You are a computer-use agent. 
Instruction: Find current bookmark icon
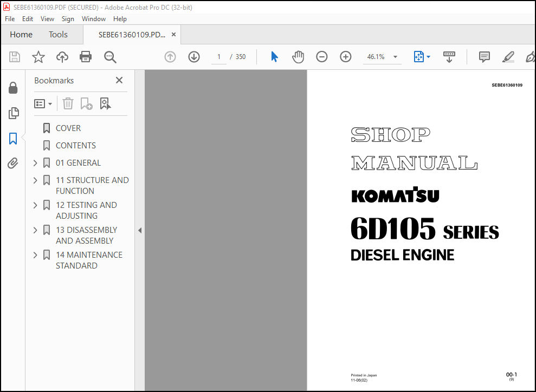point(105,103)
